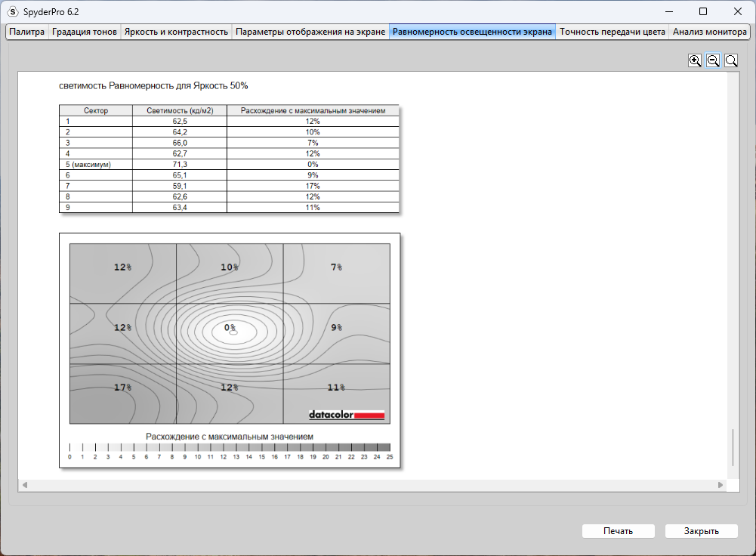Click the SpyderPro app icon in title bar
The height and width of the screenshot is (556, 756).
click(13, 11)
